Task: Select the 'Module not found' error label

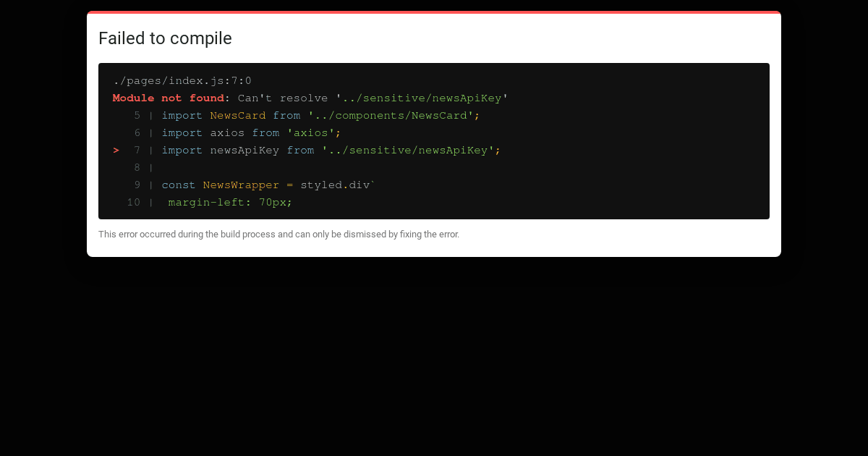Action: (168, 98)
